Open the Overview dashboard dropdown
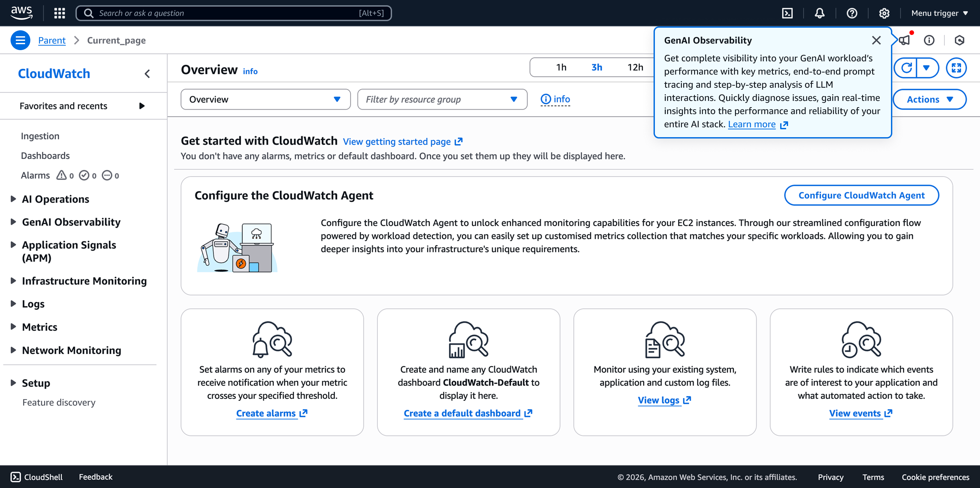This screenshot has width=980, height=488. pos(265,99)
